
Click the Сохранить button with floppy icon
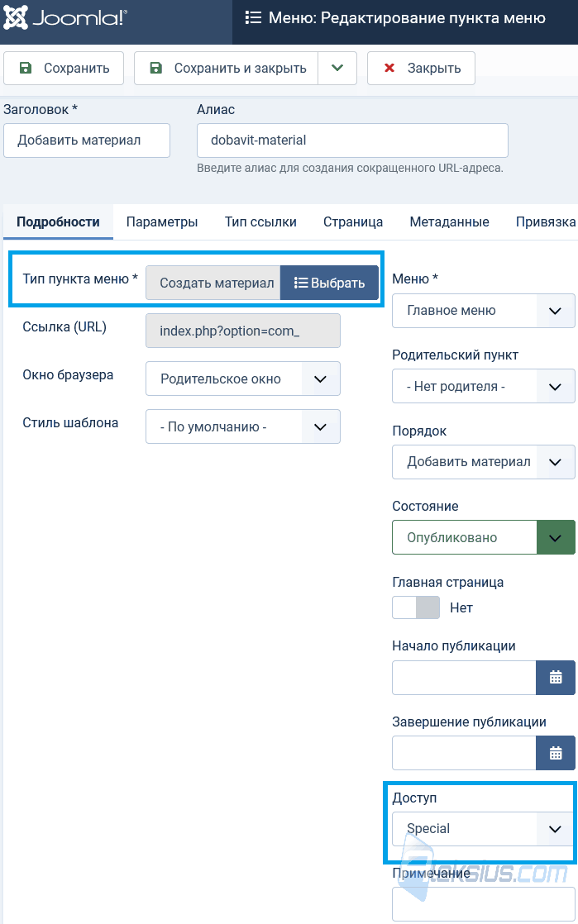pyautogui.click(x=64, y=69)
